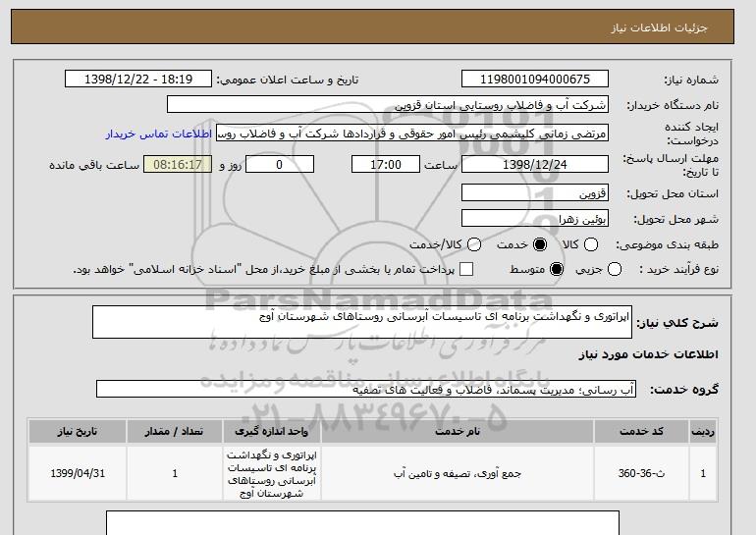The height and width of the screenshot is (535, 756).
Task: Click the واحد اندازه گیری column header
Action: [x=271, y=431]
